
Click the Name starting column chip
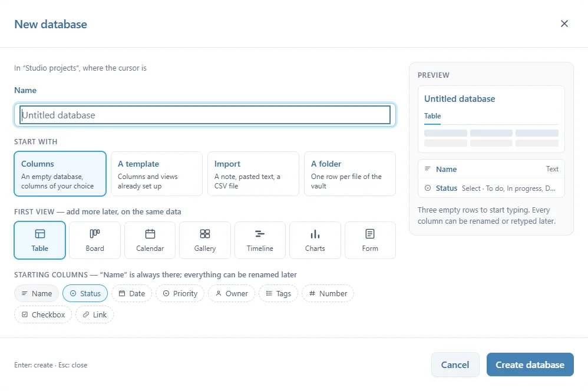click(x=37, y=293)
